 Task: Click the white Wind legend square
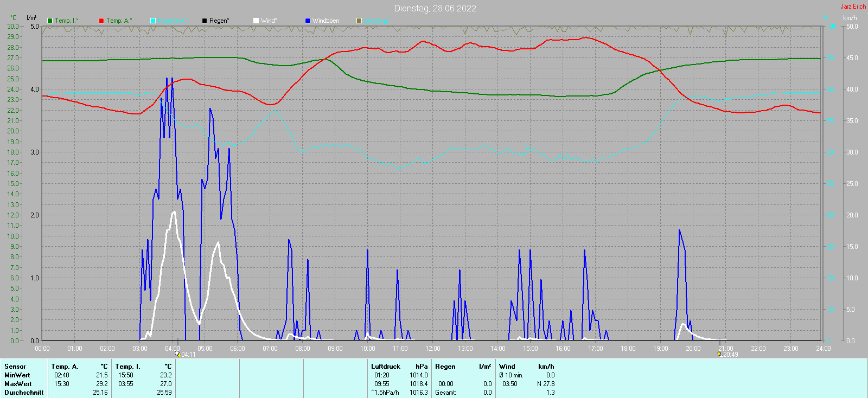pyautogui.click(x=256, y=21)
